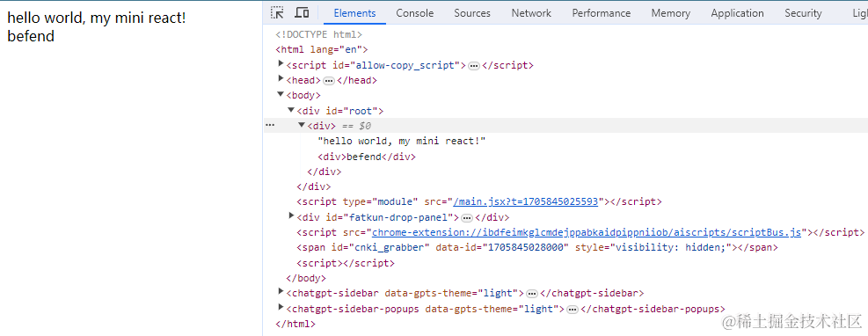Image resolution: width=868 pixels, height=336 pixels.
Task: Open the Network tab
Action: pyautogui.click(x=531, y=12)
